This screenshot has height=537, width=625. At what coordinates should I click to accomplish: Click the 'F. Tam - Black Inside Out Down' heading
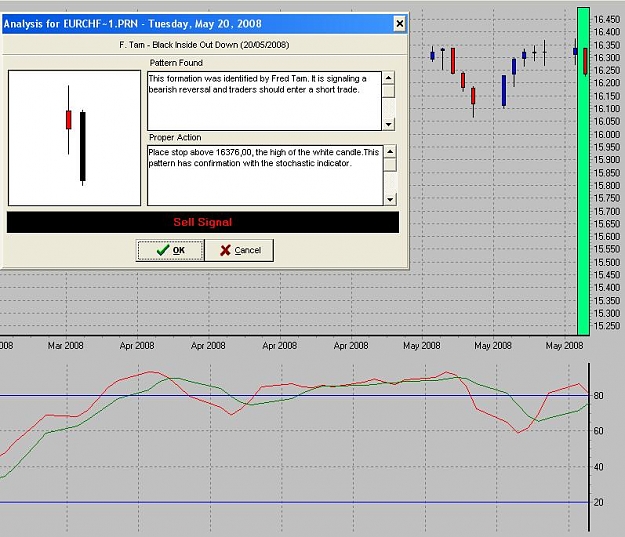(204, 45)
